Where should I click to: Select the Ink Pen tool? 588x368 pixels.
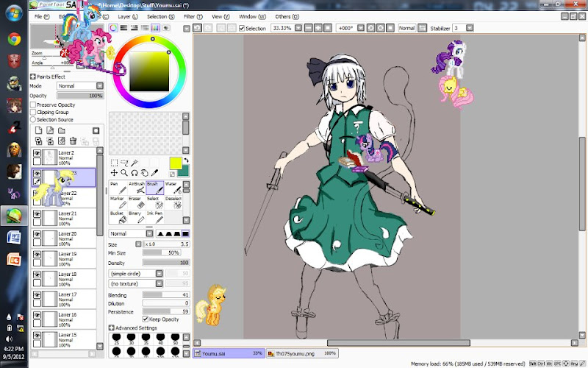[154, 217]
